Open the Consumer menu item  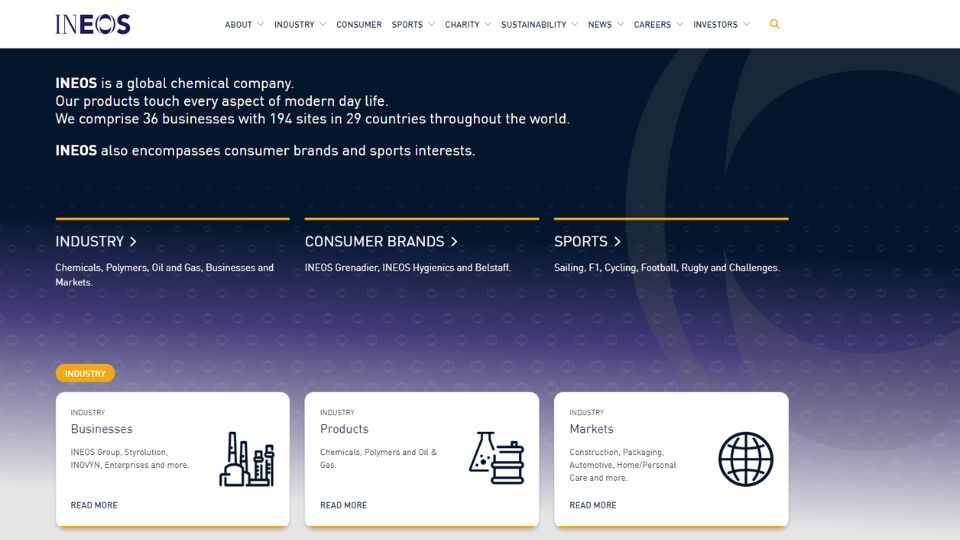359,24
